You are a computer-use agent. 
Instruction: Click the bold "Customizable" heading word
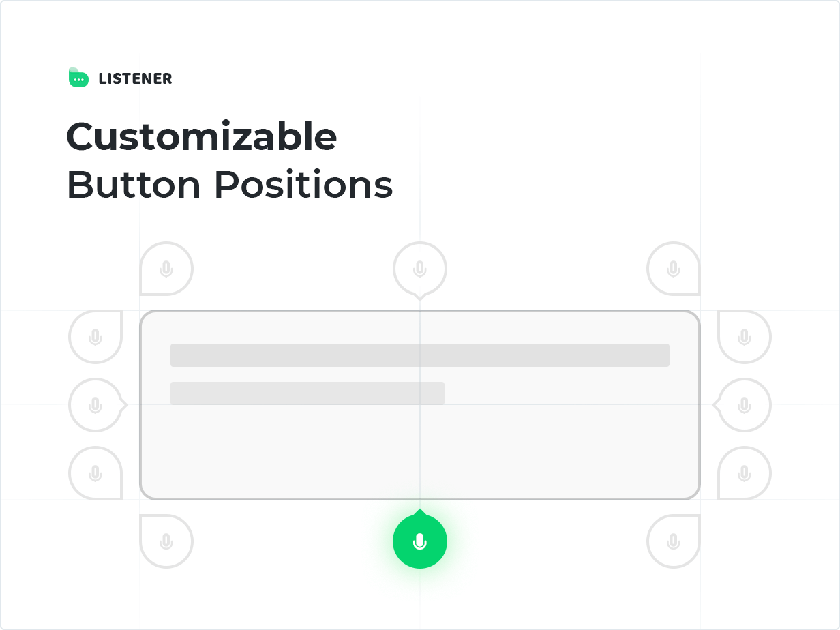[202, 136]
